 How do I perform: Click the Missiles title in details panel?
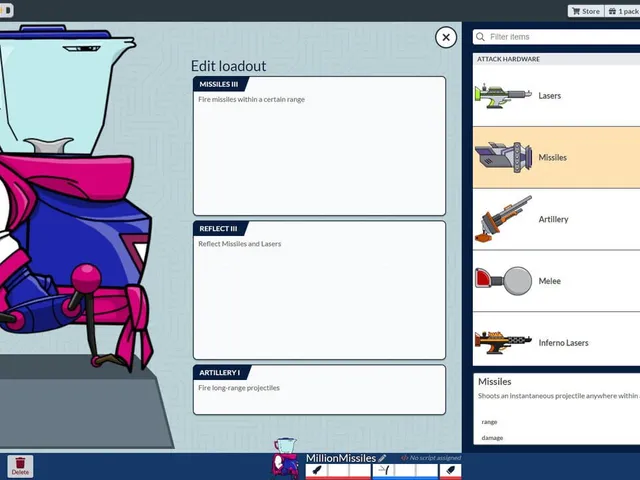[494, 382]
